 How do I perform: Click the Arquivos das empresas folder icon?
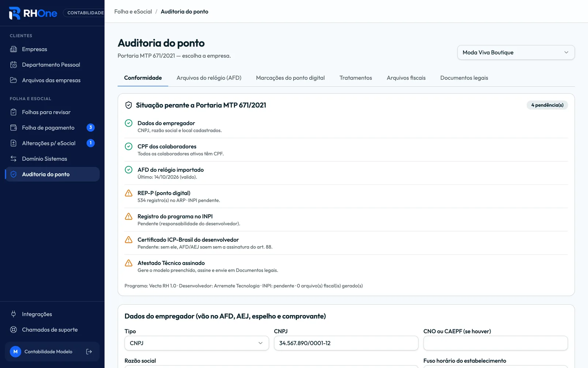pyautogui.click(x=14, y=80)
